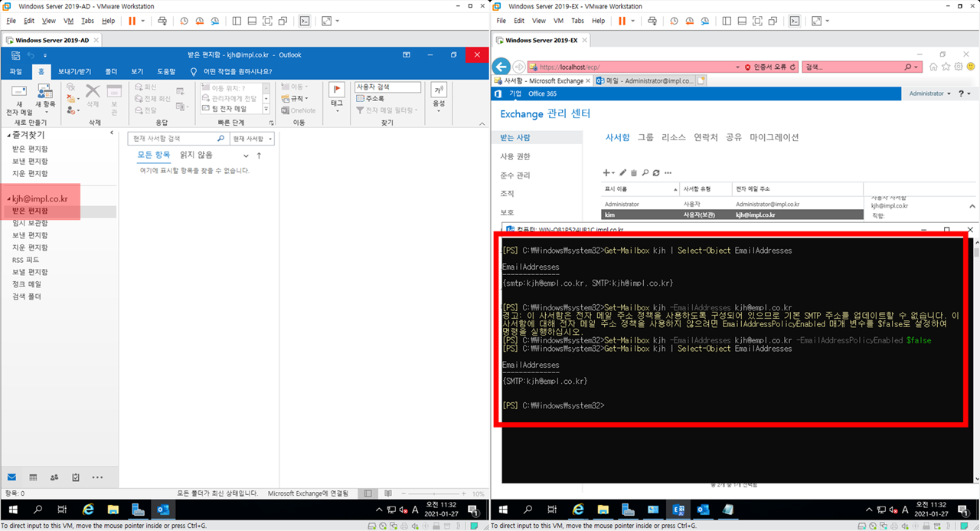This screenshot has height=531, width=980.
Task: Select Permissions (사용 권한) in Exchange left menu
Action: pos(515,156)
